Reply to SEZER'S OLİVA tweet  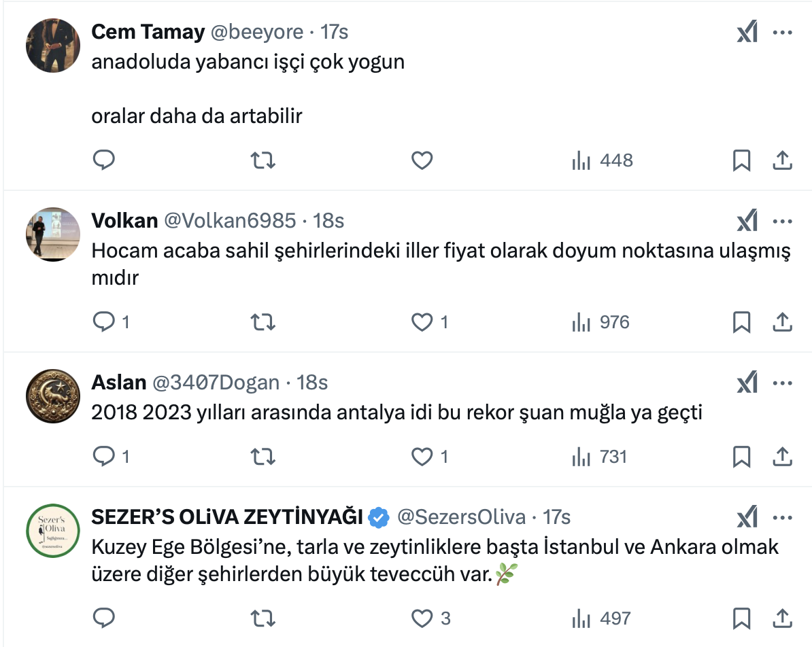tap(103, 618)
